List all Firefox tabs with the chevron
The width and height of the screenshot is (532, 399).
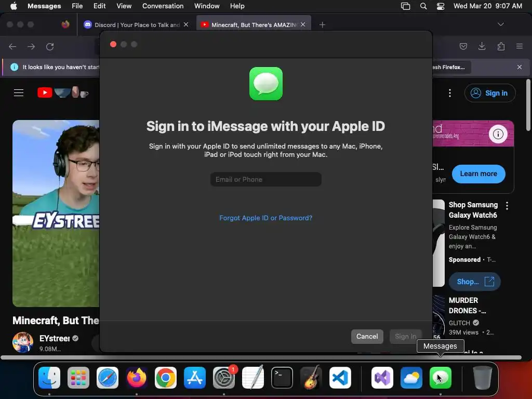pyautogui.click(x=500, y=24)
